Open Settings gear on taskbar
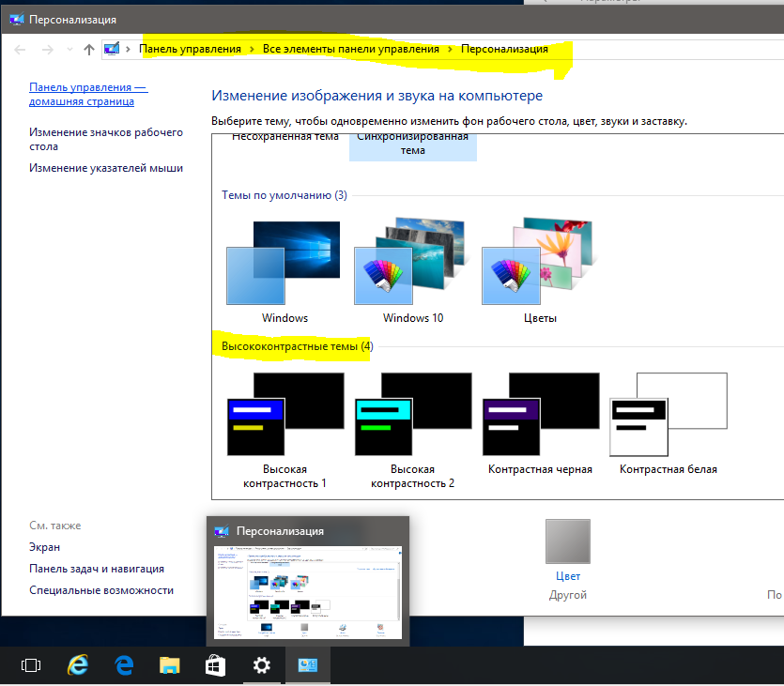The height and width of the screenshot is (686, 784). pos(262,665)
